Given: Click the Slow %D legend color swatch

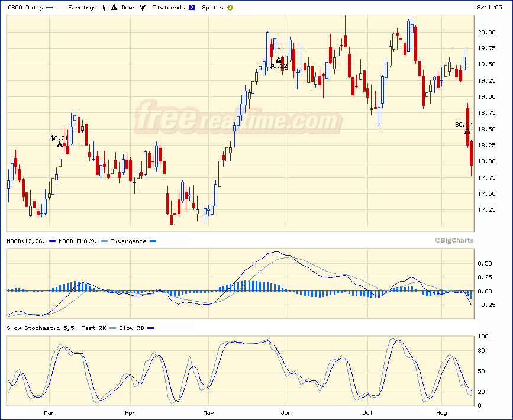Looking at the screenshot, I should (150, 328).
